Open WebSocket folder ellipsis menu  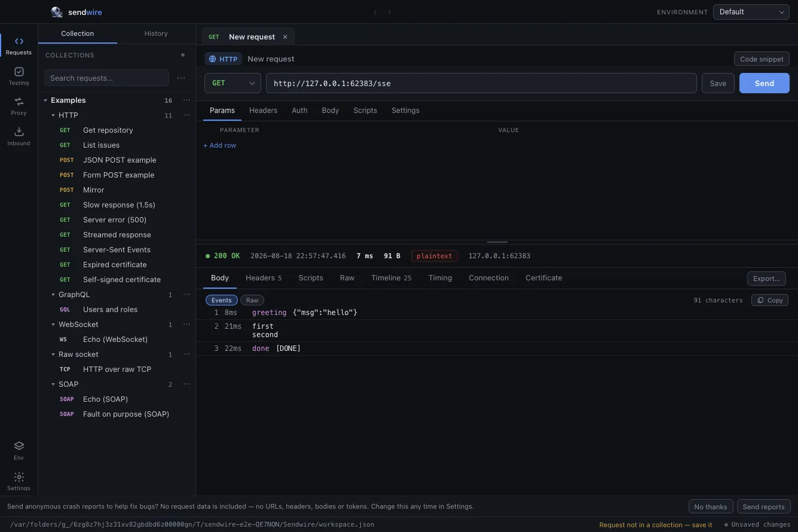186,324
